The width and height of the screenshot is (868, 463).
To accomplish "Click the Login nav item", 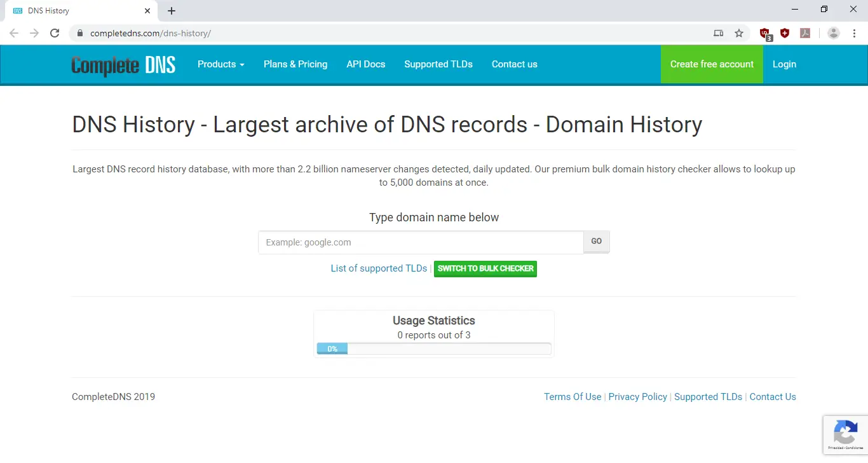I will pos(784,64).
